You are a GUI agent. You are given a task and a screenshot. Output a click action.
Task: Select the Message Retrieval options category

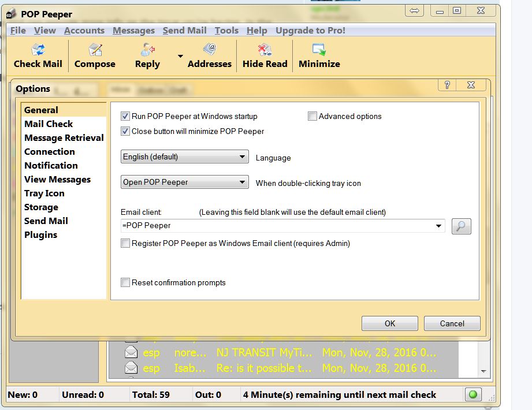64,137
